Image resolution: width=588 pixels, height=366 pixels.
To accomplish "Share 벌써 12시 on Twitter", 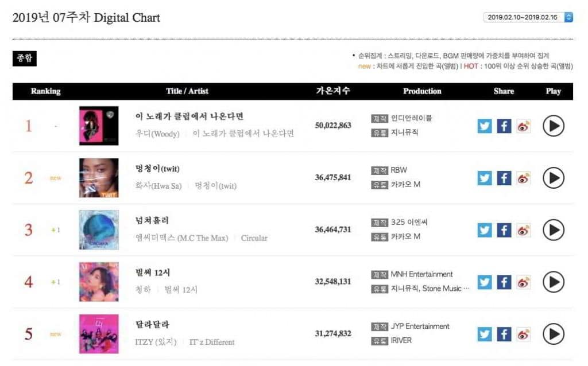I will tap(485, 282).
